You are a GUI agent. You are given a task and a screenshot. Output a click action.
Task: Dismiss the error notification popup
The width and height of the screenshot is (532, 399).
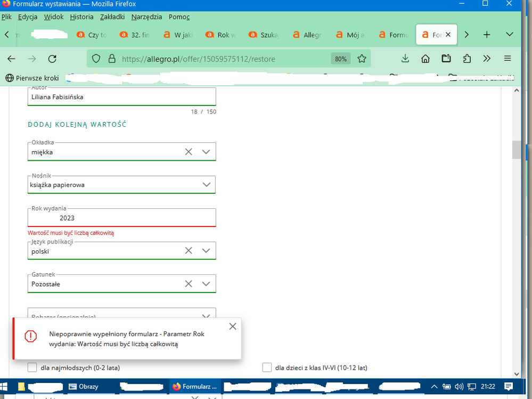[232, 327]
